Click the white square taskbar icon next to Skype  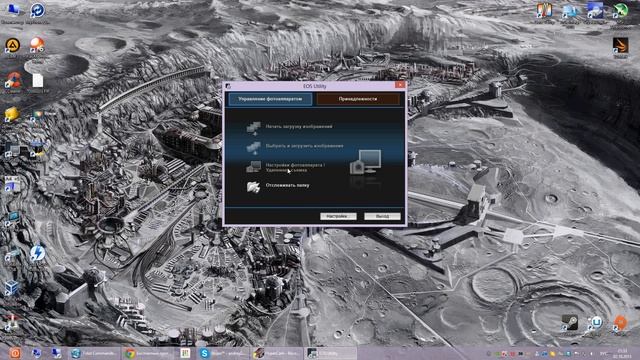(x=185, y=353)
